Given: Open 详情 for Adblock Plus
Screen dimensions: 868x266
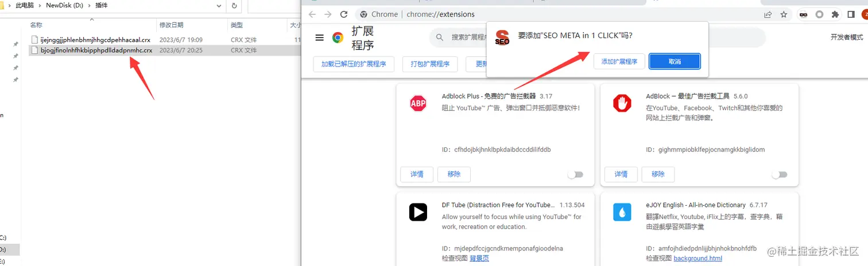Looking at the screenshot, I should (417, 174).
